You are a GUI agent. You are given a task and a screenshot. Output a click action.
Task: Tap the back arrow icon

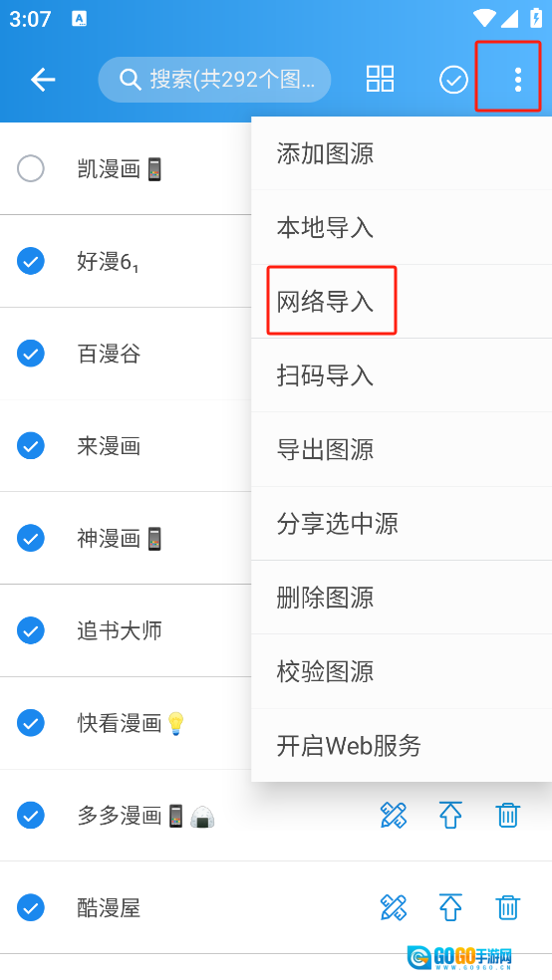(43, 80)
